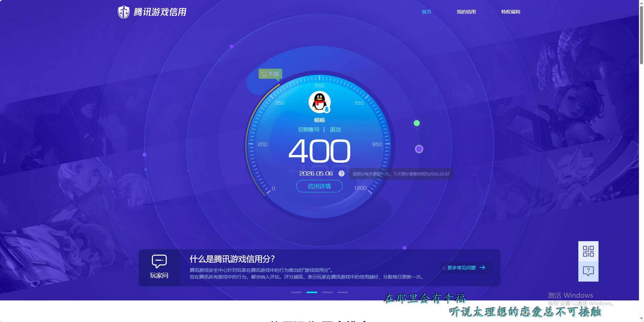Click the 玩家问 chat bubble icon
The image size is (644, 322).
pos(159,261)
